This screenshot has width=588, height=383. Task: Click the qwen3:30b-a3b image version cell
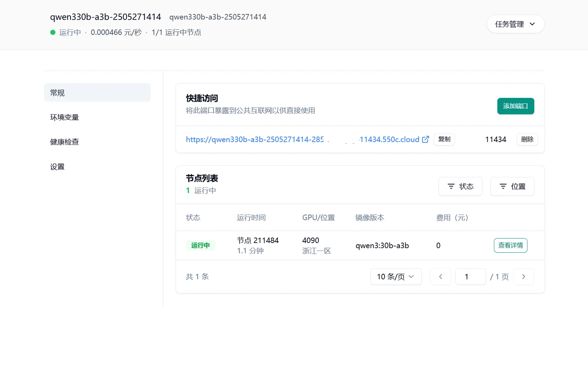point(382,246)
